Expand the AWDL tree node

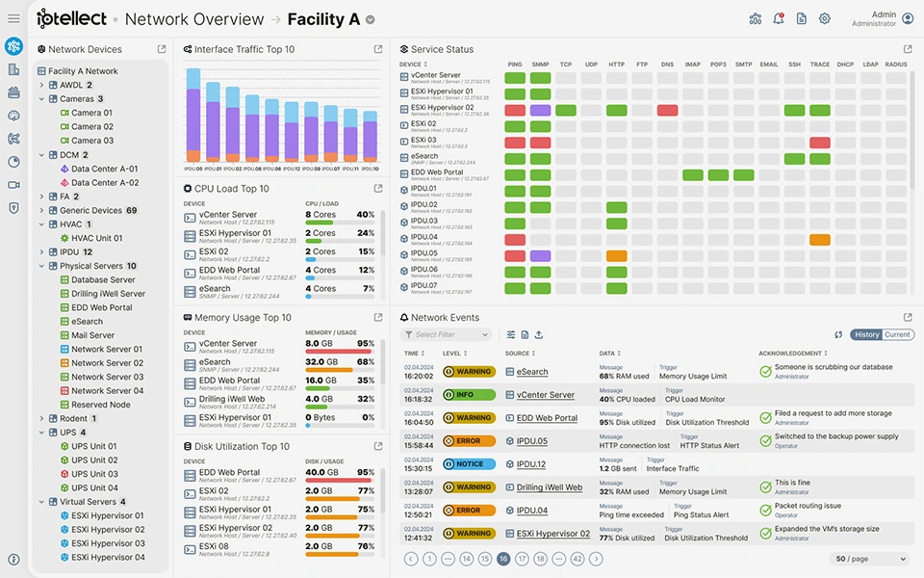pos(41,85)
